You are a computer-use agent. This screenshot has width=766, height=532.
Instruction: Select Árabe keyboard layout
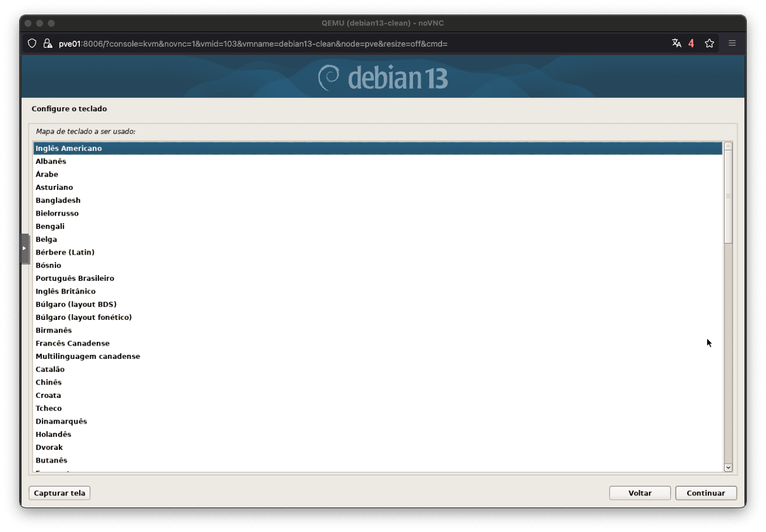click(377, 174)
